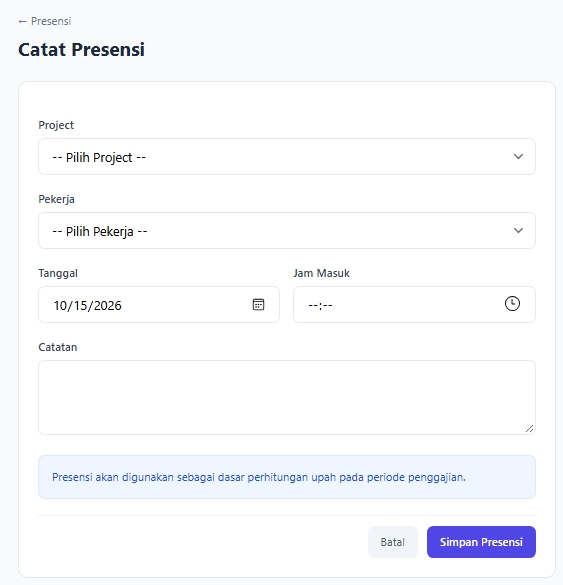Screen dimensions: 563x585
Task: Focus the Catatan notes text area
Action: pos(287,397)
